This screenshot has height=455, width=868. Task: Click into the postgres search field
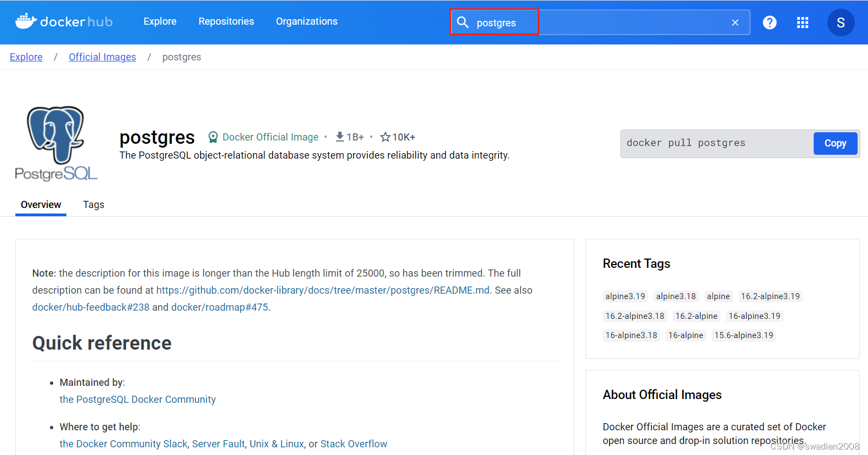pyautogui.click(x=604, y=23)
